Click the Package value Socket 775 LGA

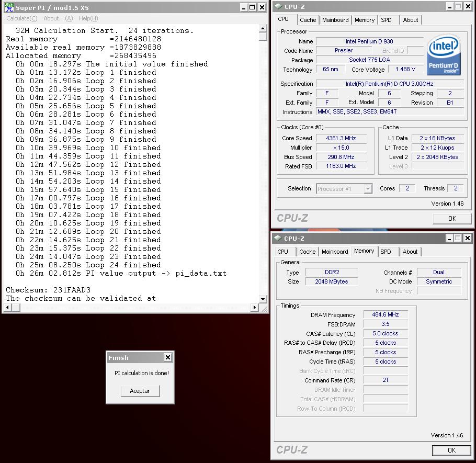point(369,60)
